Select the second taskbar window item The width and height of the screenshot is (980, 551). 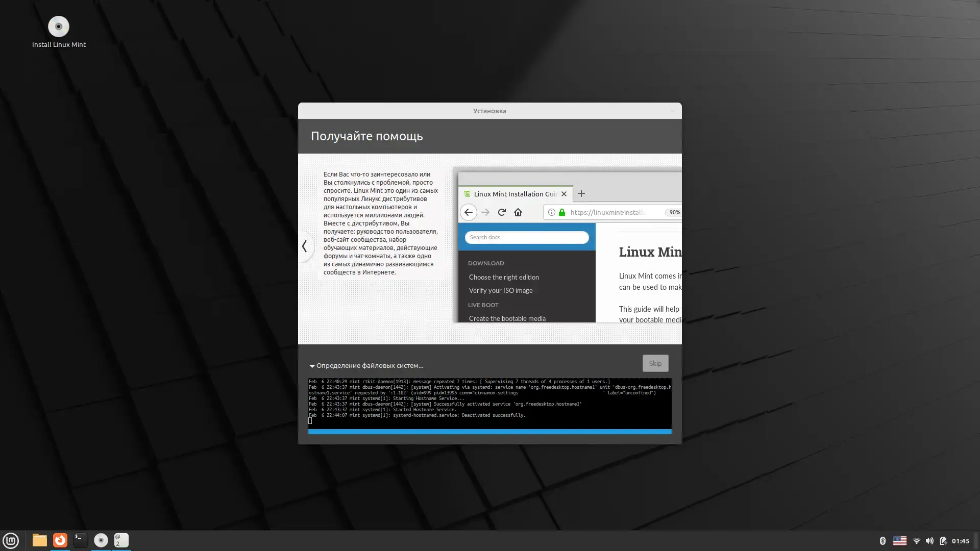pyautogui.click(x=121, y=540)
